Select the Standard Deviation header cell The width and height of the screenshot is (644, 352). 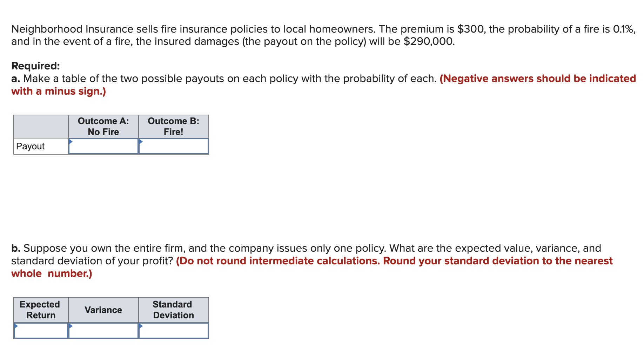173,310
